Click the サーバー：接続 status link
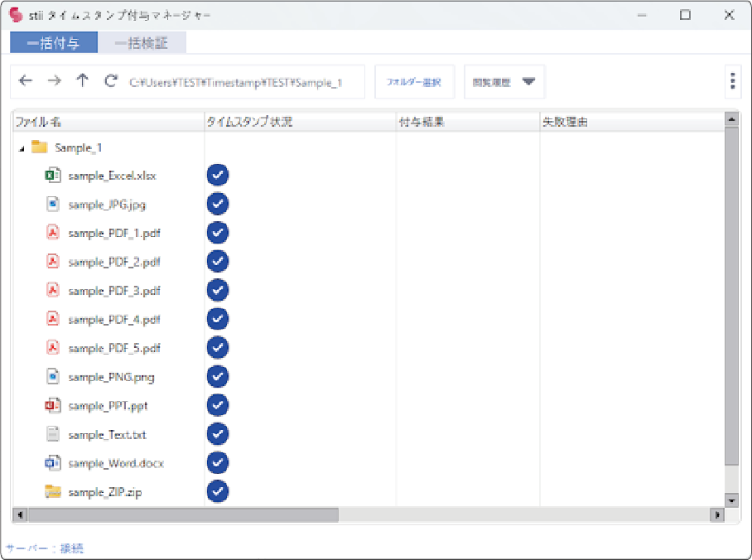Screen dimensions: 752x560 pos(45,548)
